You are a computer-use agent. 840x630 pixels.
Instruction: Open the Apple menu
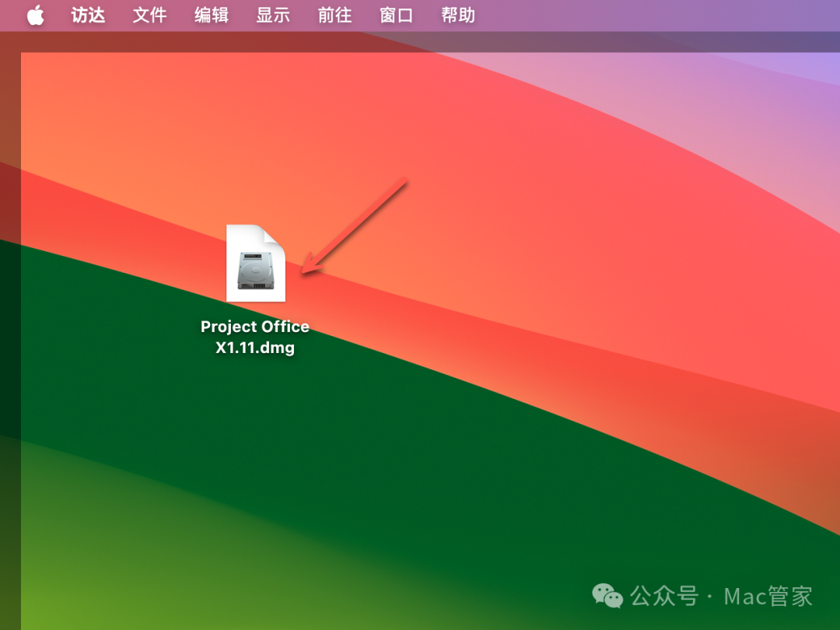(x=35, y=15)
